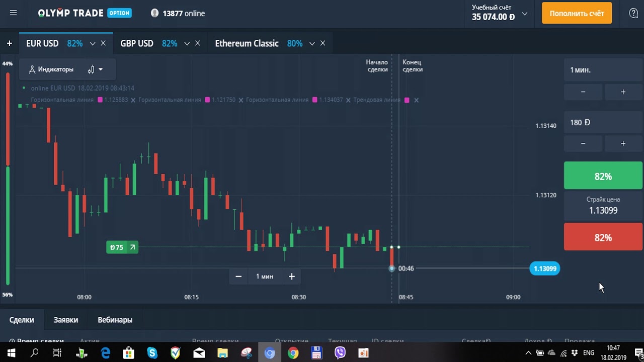Click the 13877 online counter
644x362 pixels.
(178, 14)
